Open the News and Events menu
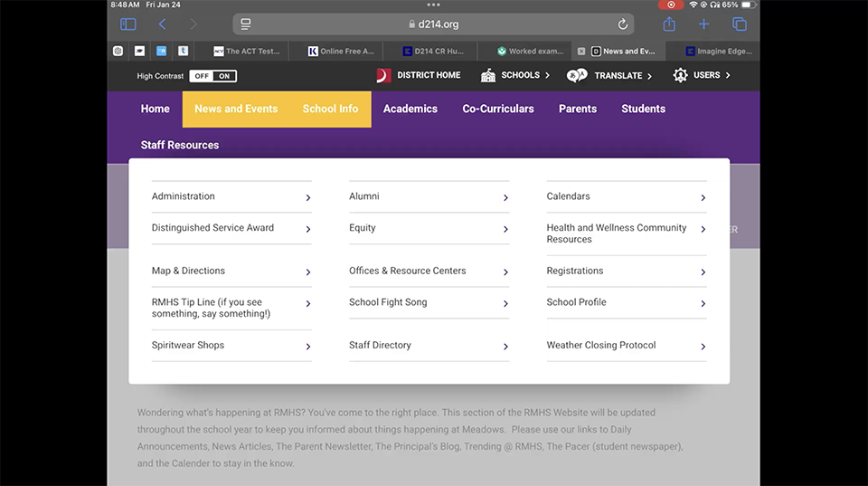This screenshot has width=868, height=486. (x=236, y=110)
